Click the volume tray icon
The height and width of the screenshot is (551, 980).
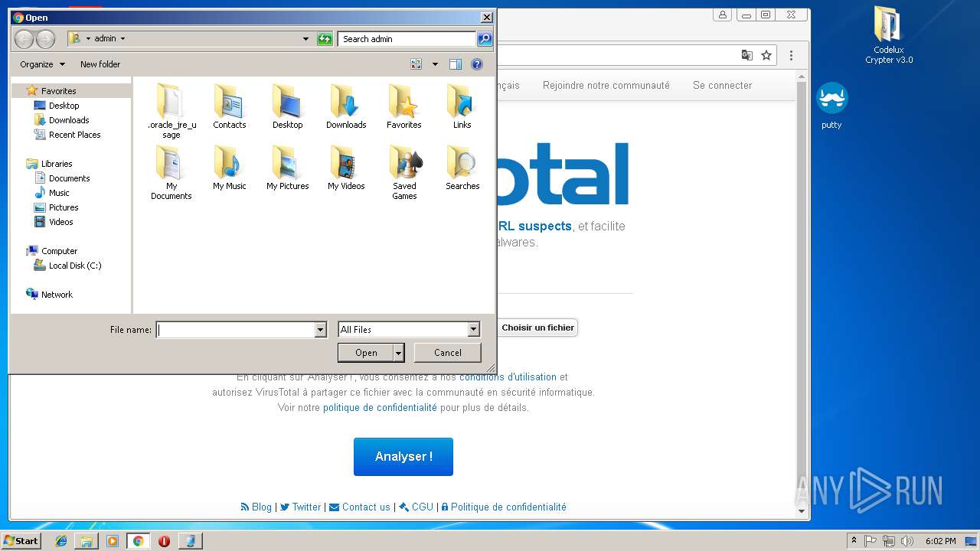[906, 541]
